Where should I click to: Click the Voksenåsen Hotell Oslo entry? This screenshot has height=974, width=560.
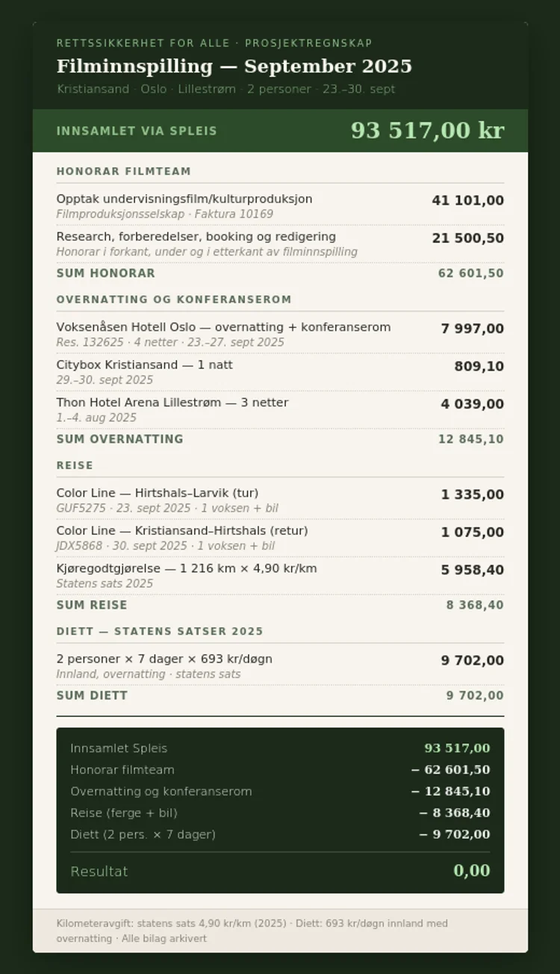[280, 335]
